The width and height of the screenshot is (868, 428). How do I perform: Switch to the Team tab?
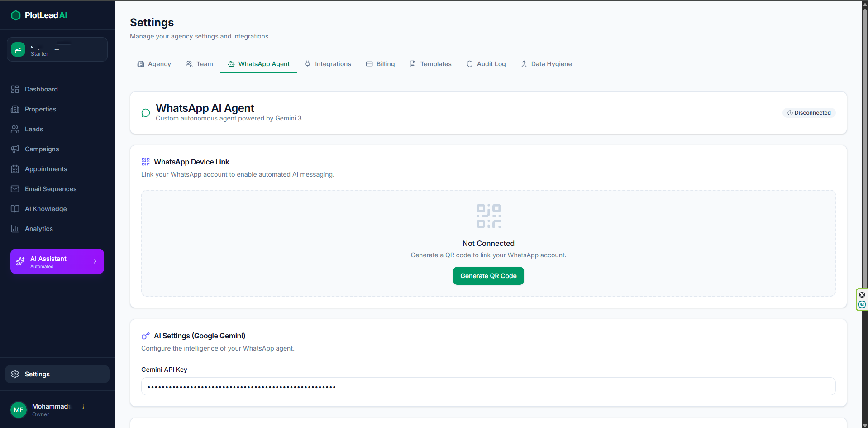(x=199, y=64)
